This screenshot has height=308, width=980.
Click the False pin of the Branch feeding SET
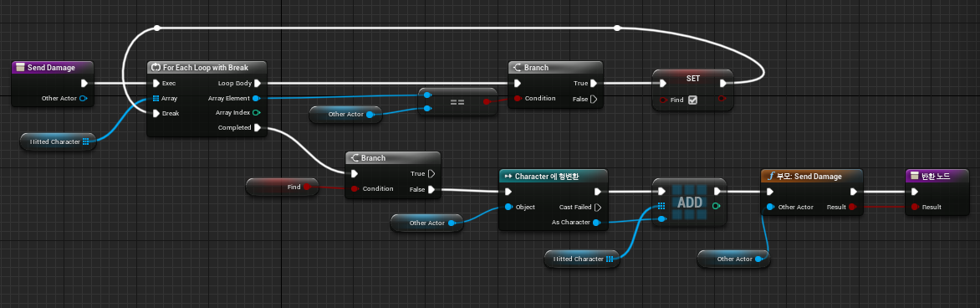[593, 99]
